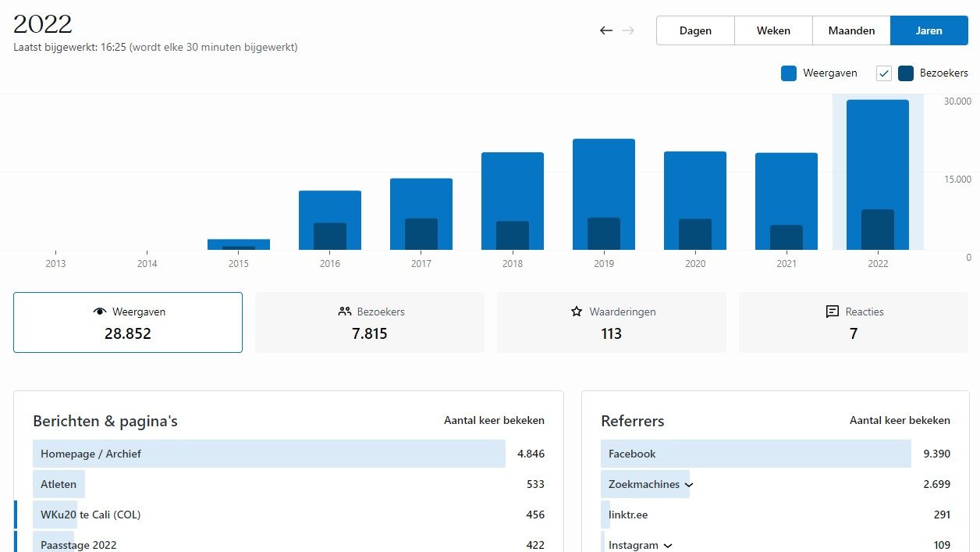Toggle the Bezoekers legend checkbox

click(884, 73)
